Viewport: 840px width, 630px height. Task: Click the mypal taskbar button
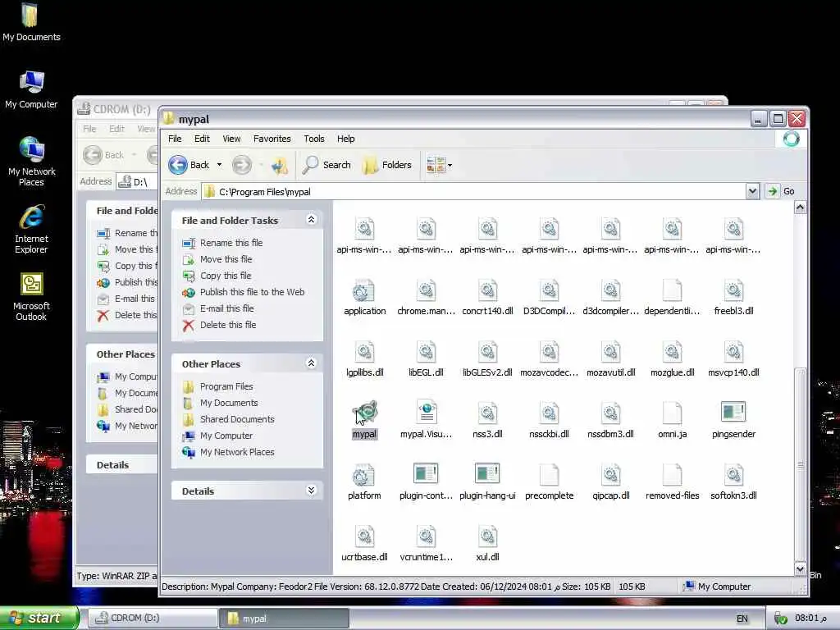(284, 619)
